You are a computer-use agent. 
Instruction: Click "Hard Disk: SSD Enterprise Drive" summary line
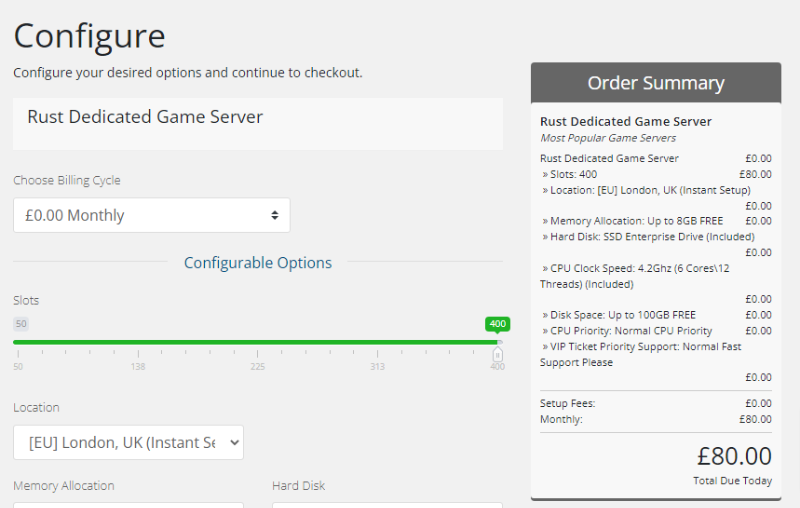tap(648, 237)
